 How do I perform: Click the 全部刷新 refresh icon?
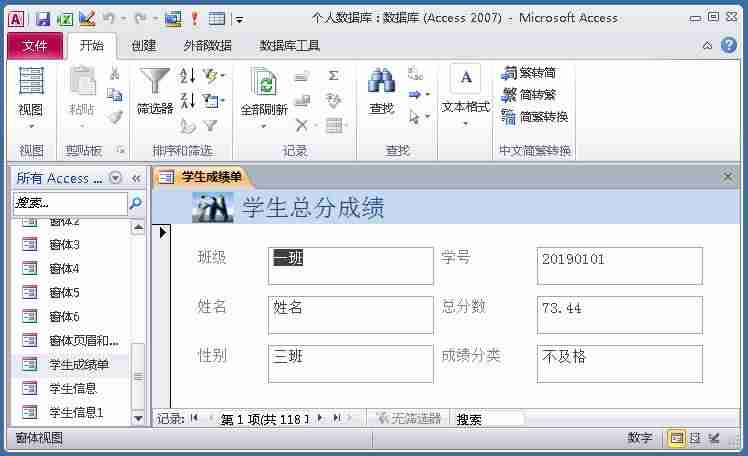(x=264, y=82)
